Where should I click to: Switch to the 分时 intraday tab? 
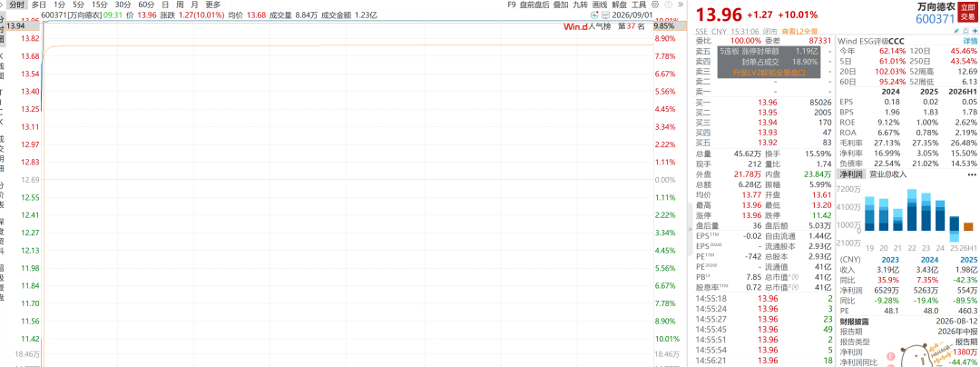click(x=17, y=5)
